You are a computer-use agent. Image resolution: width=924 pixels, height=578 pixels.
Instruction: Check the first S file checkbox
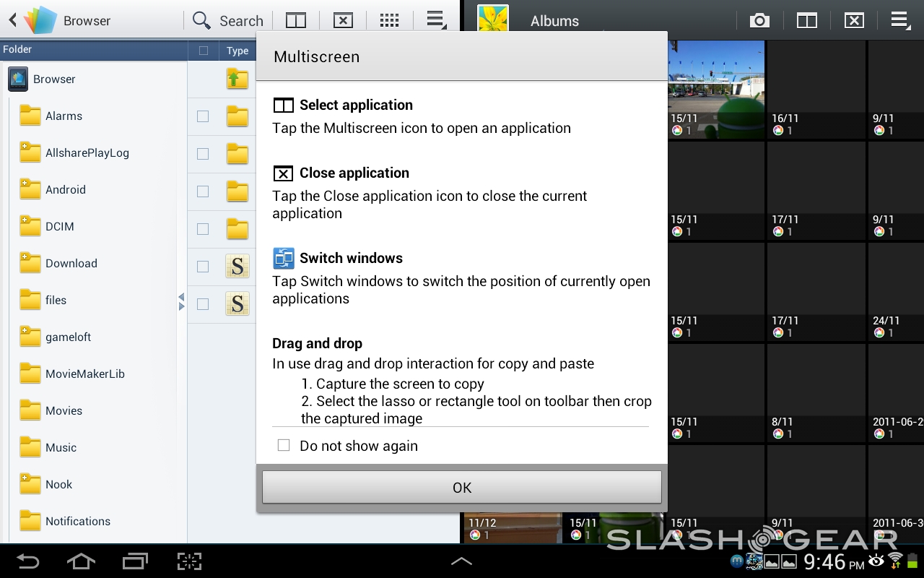[203, 267]
